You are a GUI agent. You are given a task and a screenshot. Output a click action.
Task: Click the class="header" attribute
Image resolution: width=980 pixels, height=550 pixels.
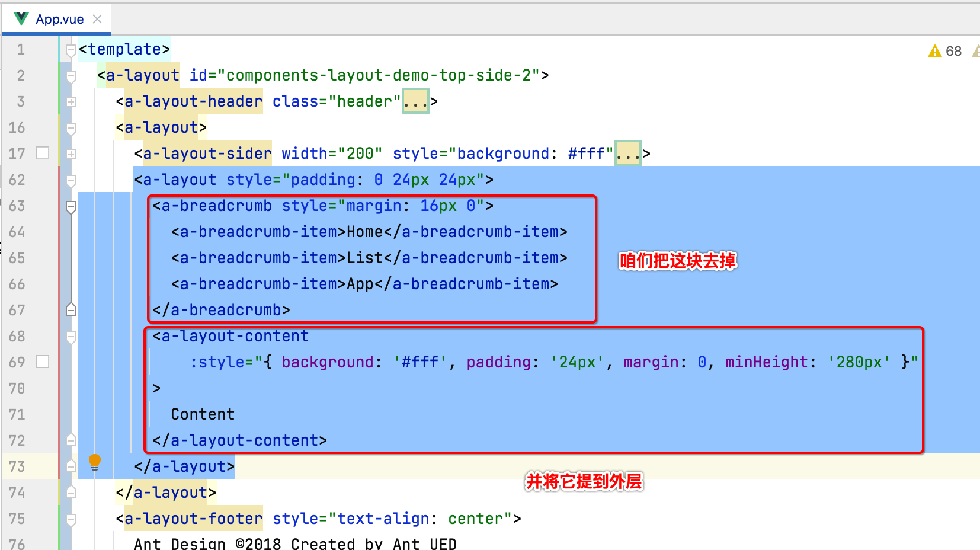pos(337,101)
